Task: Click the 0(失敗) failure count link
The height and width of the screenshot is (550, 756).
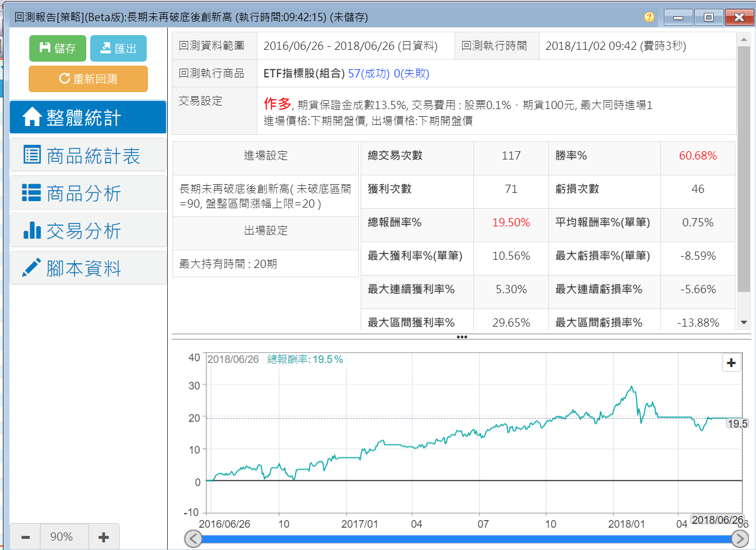Action: coord(411,73)
